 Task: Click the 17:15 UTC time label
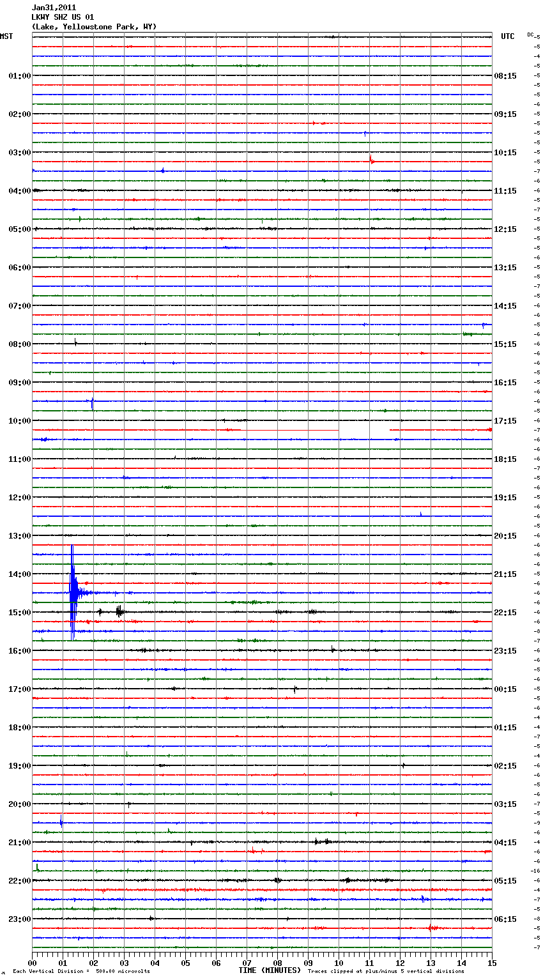(x=505, y=421)
